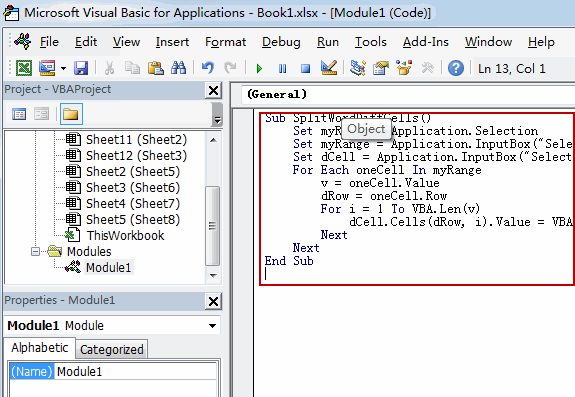
Task: Open Visual Basic Help question mark icon
Action: click(x=456, y=69)
